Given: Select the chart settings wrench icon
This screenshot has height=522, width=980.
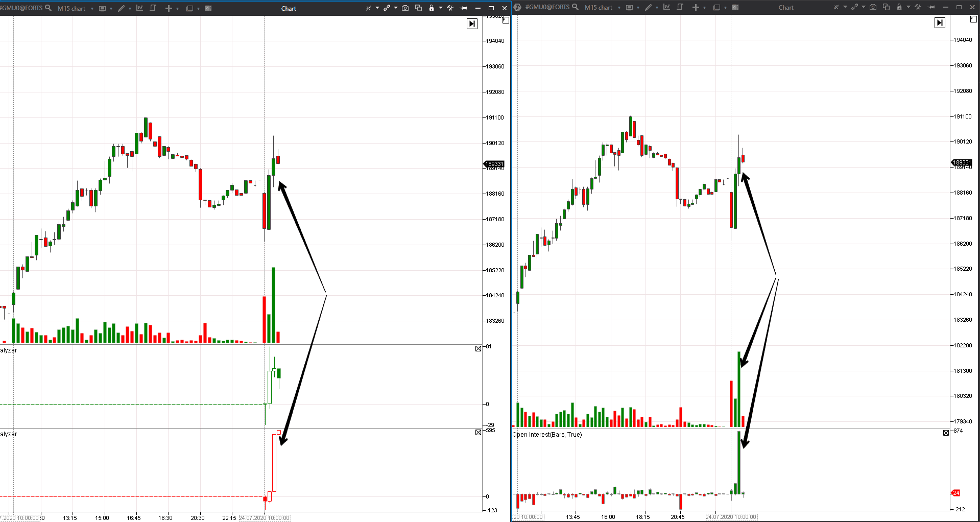Looking at the screenshot, I should [x=450, y=8].
